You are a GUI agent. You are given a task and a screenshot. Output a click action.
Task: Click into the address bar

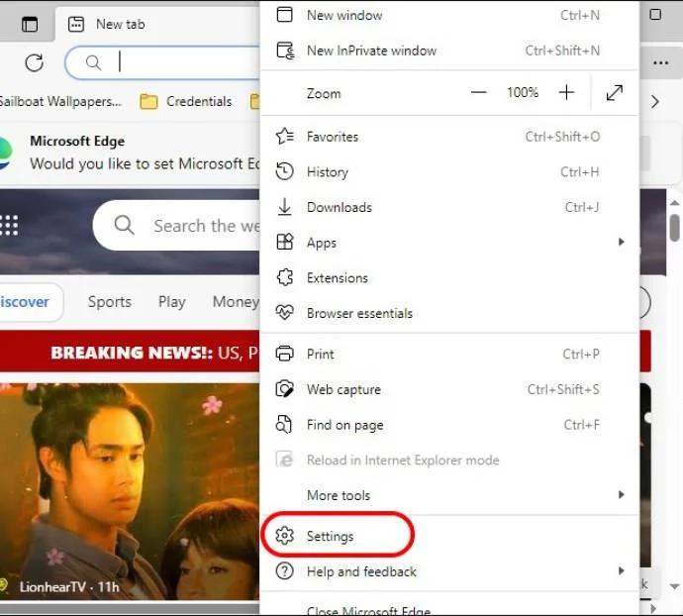(163, 62)
